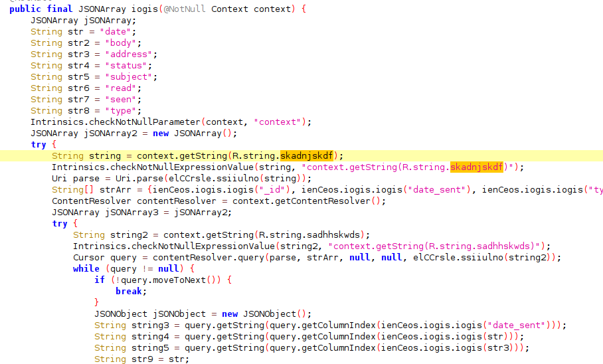603x364 pixels.
Task: Click highlighted skadnjskdf on the yellow line
Action: click(306, 155)
